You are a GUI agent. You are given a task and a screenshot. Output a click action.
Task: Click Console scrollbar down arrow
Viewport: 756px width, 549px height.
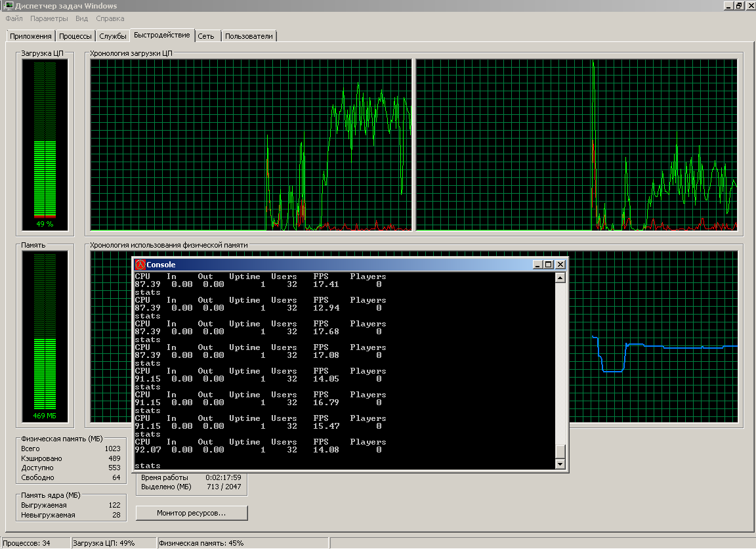[560, 464]
